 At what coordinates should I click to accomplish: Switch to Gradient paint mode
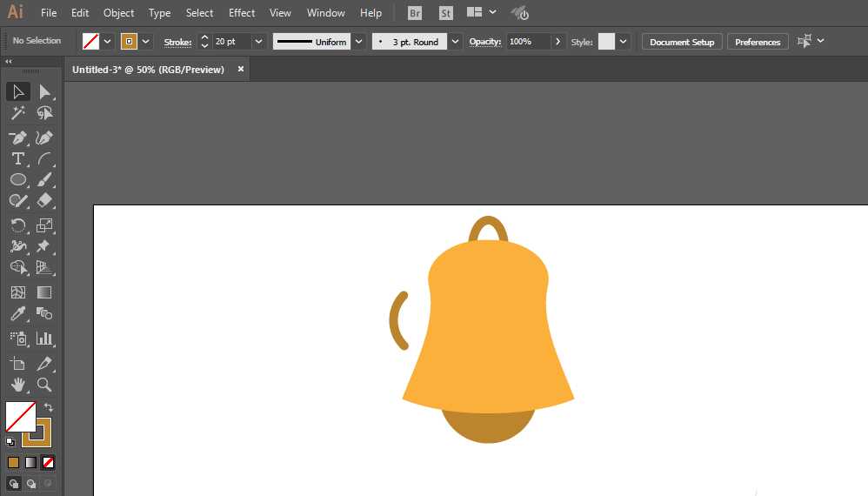pyautogui.click(x=31, y=462)
